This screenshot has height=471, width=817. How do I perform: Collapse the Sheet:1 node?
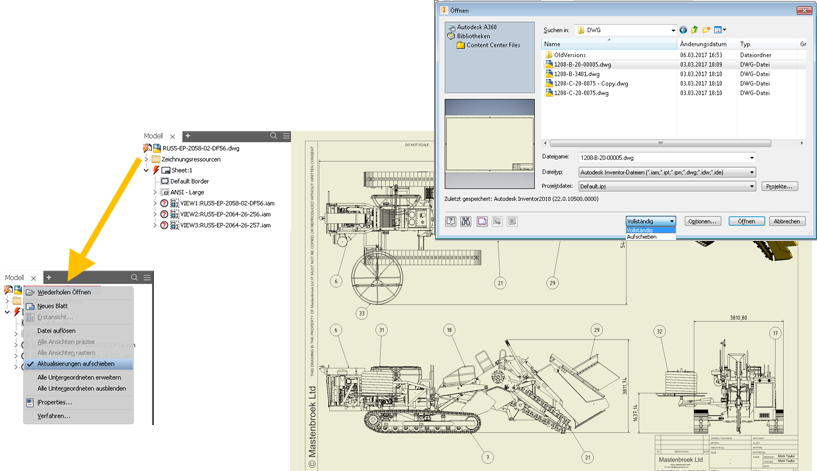(x=147, y=170)
